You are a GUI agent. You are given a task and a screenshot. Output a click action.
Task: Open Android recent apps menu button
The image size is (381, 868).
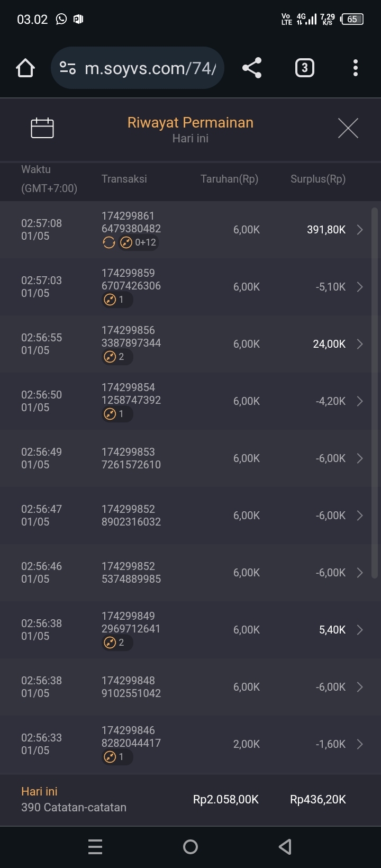95,847
